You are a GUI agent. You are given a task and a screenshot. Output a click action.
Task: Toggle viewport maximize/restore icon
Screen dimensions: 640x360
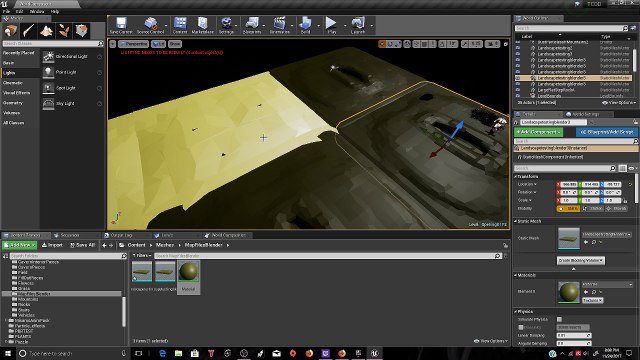(x=505, y=44)
